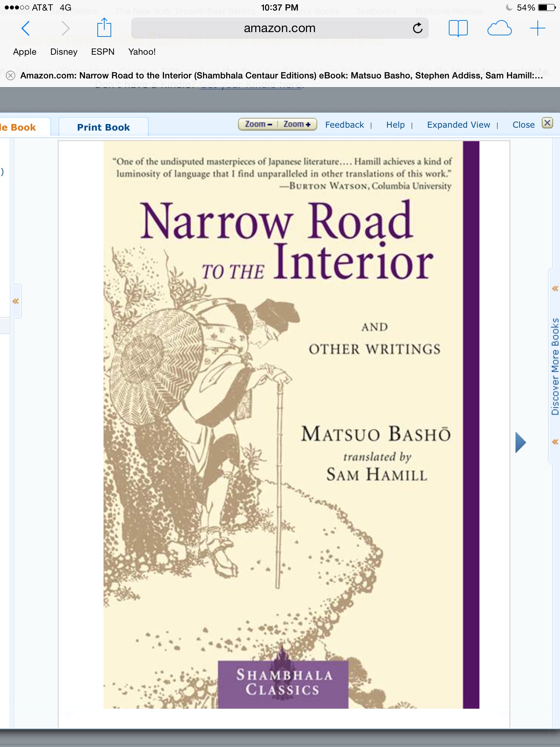Open the ESPN bookmark
The image size is (560, 747).
coord(102,52)
